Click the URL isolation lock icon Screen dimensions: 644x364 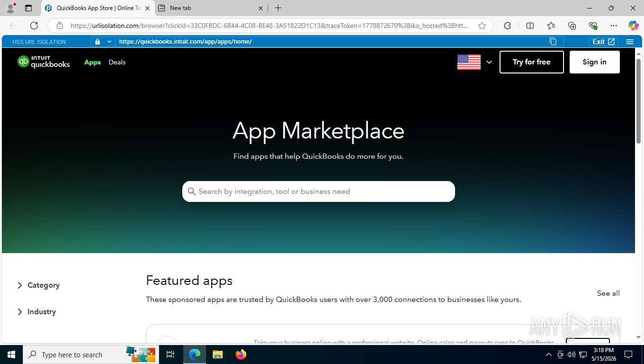98,42
